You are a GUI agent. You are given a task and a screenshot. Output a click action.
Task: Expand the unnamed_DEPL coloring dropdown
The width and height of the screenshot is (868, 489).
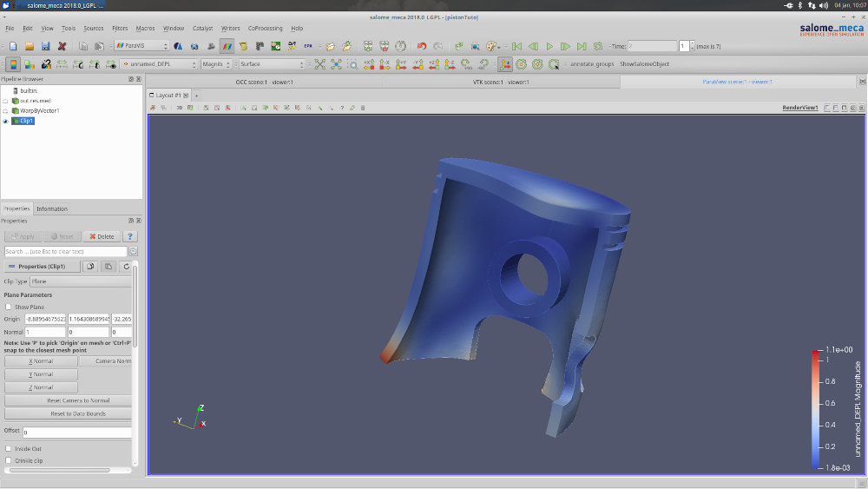[x=159, y=64]
